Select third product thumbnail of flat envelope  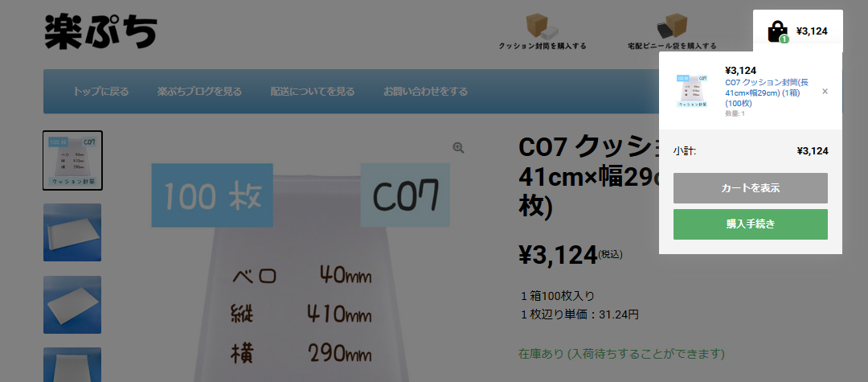72,305
